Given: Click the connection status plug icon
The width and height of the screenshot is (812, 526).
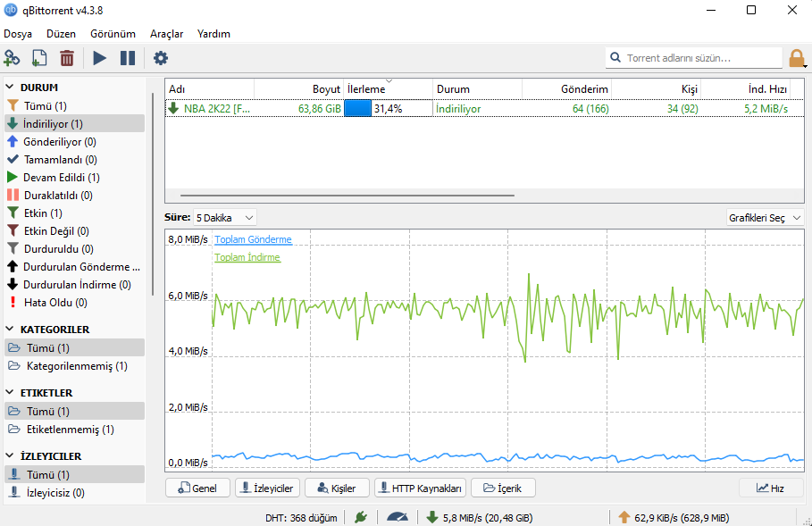Looking at the screenshot, I should pos(361,517).
